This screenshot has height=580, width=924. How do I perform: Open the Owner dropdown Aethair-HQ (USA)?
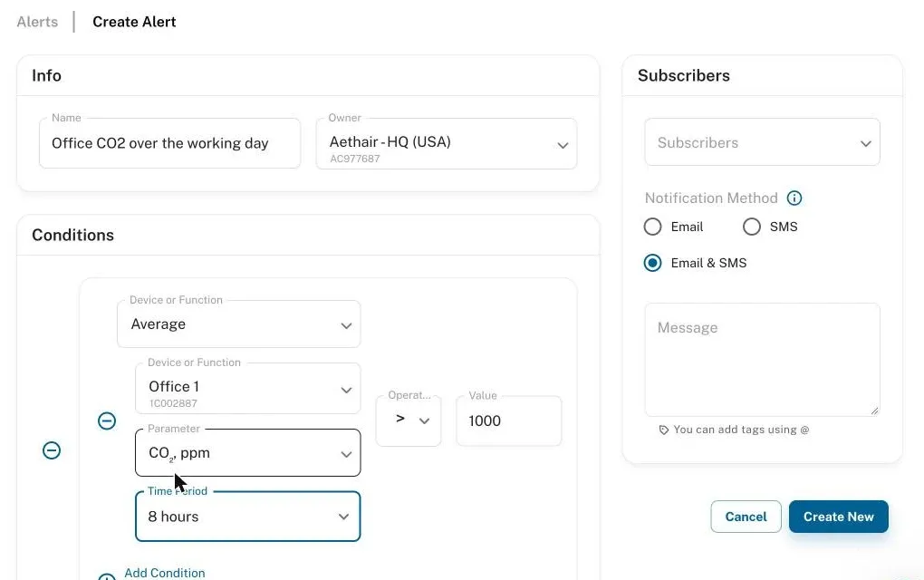[x=447, y=144]
